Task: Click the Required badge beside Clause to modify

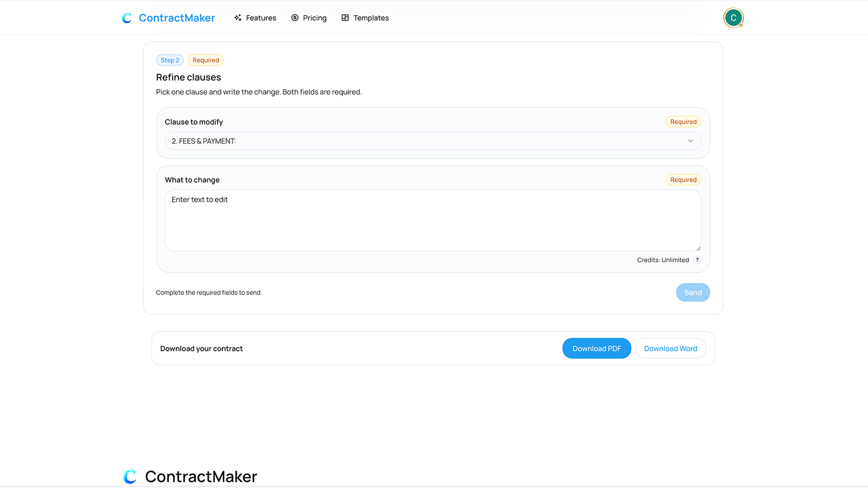Action: (683, 121)
